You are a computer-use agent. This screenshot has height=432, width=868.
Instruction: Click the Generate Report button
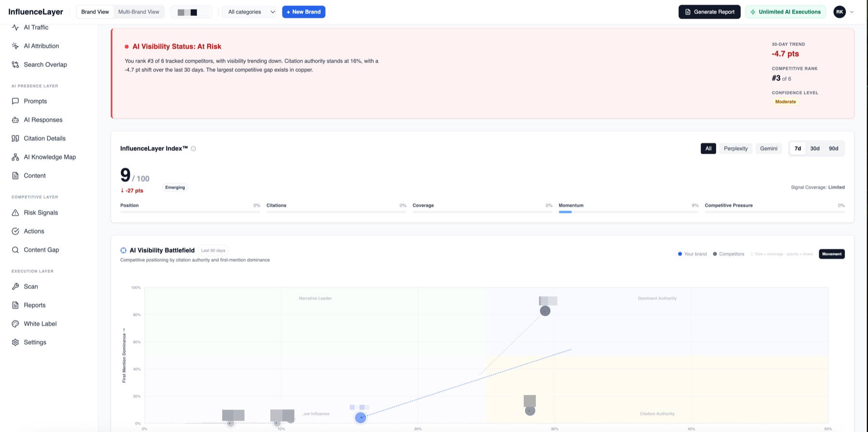coord(709,12)
